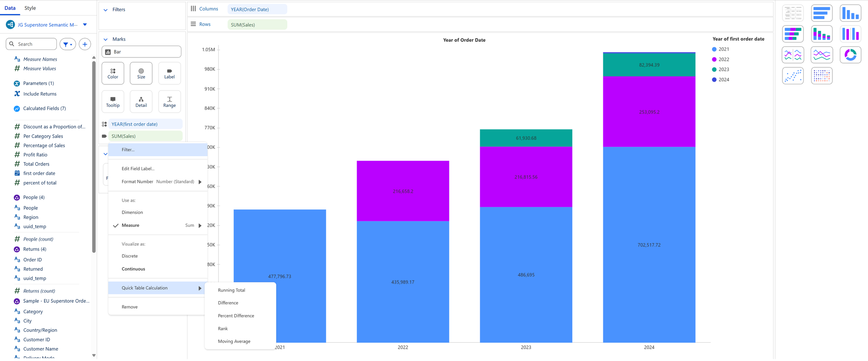
Task: Switch to the Style tab
Action: point(30,8)
